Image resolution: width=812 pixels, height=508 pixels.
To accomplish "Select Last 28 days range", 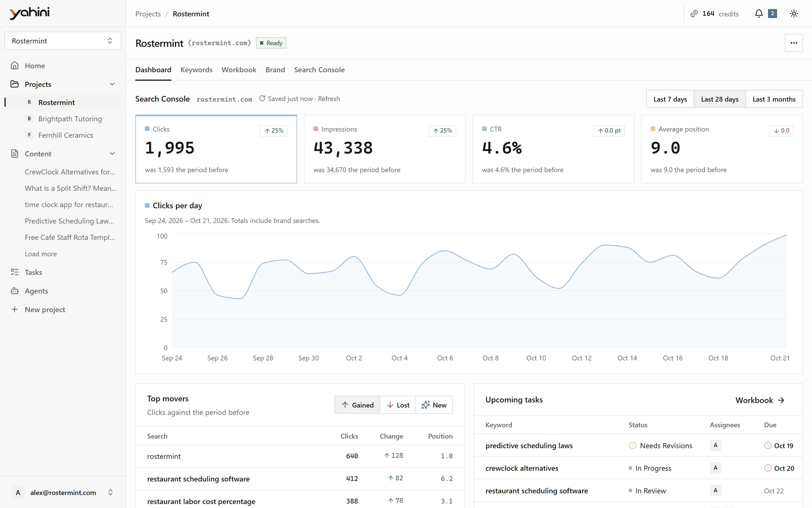I will 720,99.
